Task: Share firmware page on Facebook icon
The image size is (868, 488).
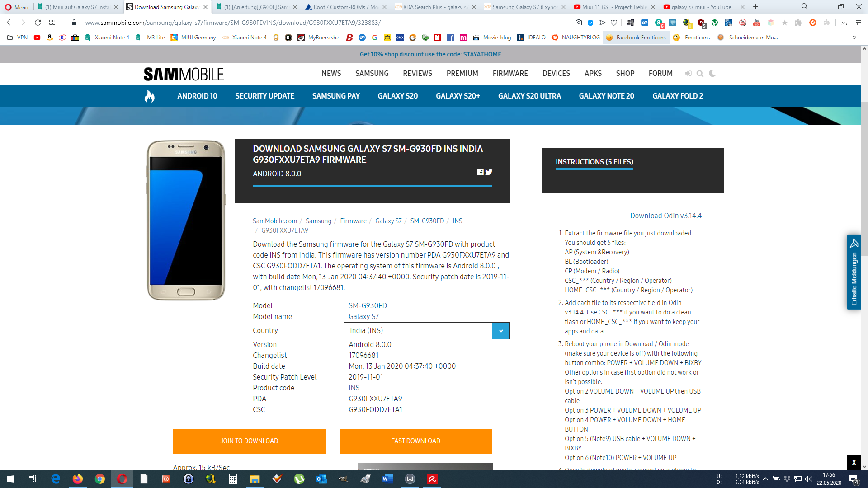Action: tap(480, 172)
